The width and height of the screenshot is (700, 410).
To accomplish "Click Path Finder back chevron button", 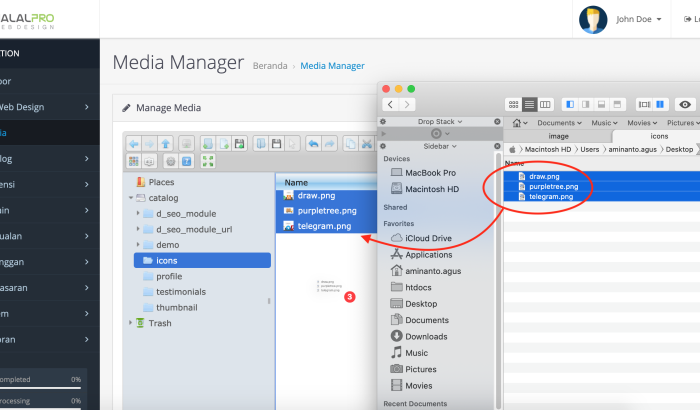I will coord(391,105).
